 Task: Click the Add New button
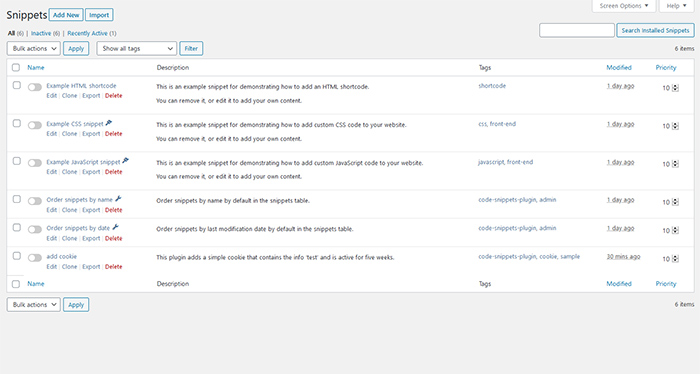[x=66, y=15]
